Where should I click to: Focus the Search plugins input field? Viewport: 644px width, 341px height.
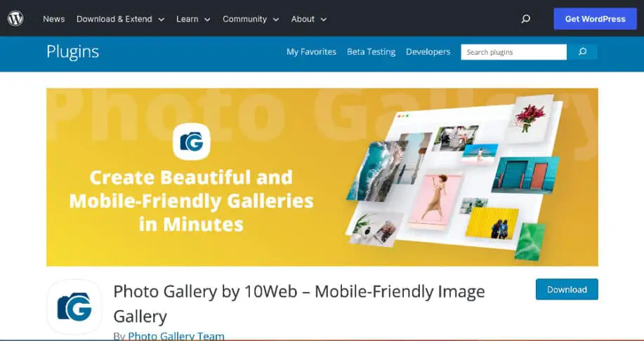tap(514, 52)
